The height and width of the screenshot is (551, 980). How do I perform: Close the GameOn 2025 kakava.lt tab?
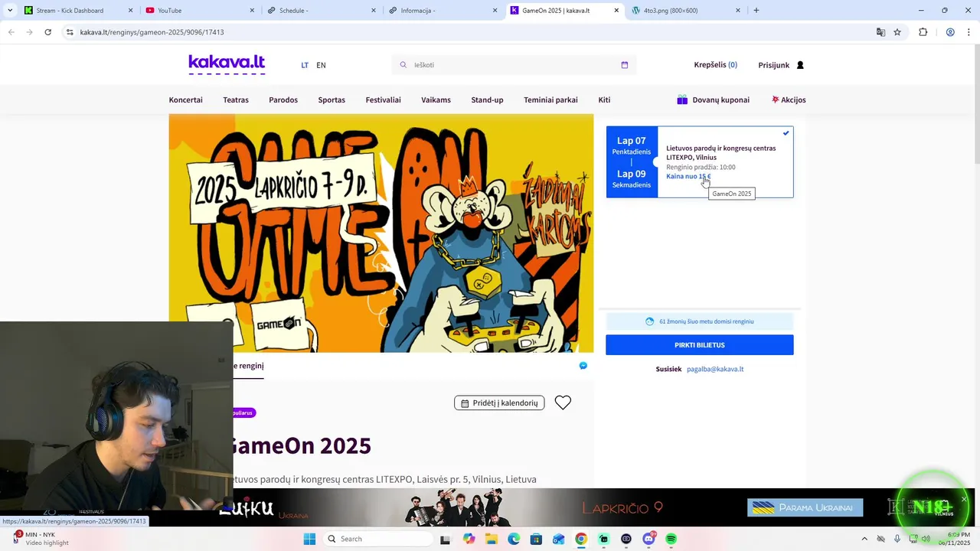[616, 11]
